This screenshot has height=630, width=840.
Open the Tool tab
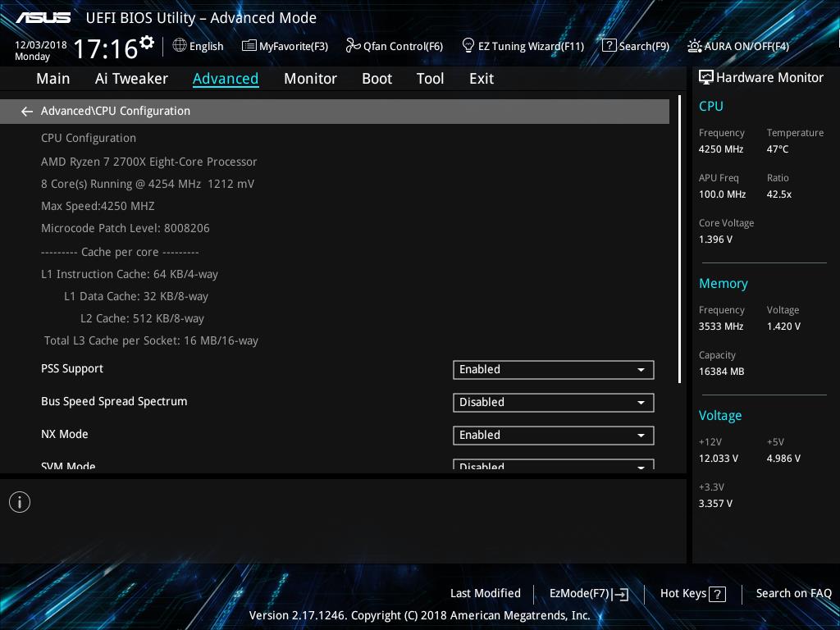pyautogui.click(x=430, y=79)
